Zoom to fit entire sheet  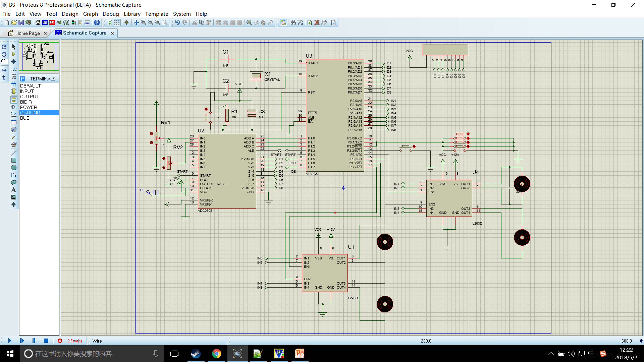pyautogui.click(x=157, y=22)
